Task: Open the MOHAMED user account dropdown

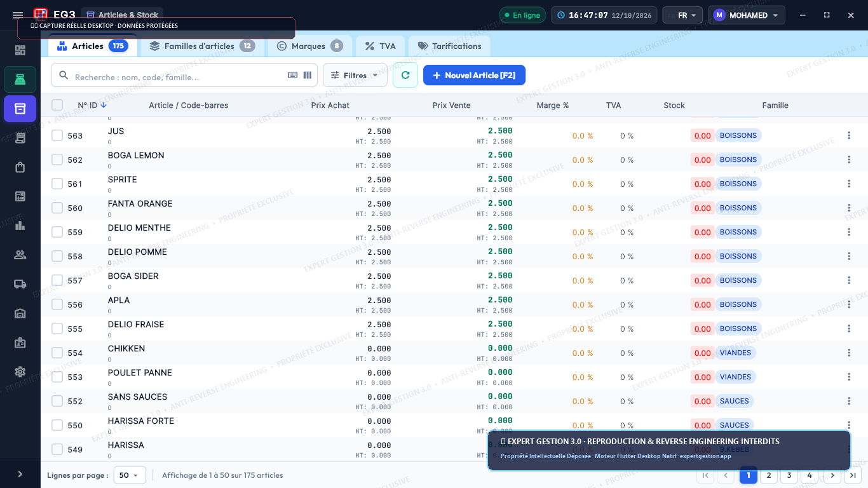Action: 747,15
